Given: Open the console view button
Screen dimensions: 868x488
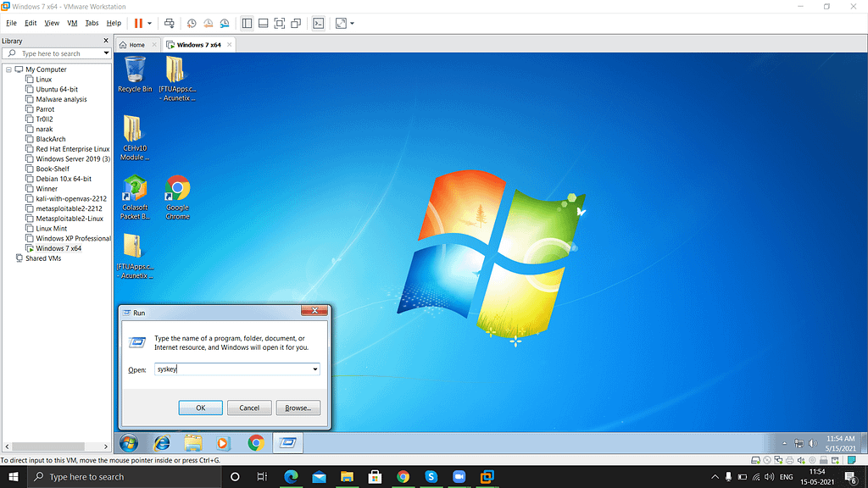Looking at the screenshot, I should [x=319, y=23].
